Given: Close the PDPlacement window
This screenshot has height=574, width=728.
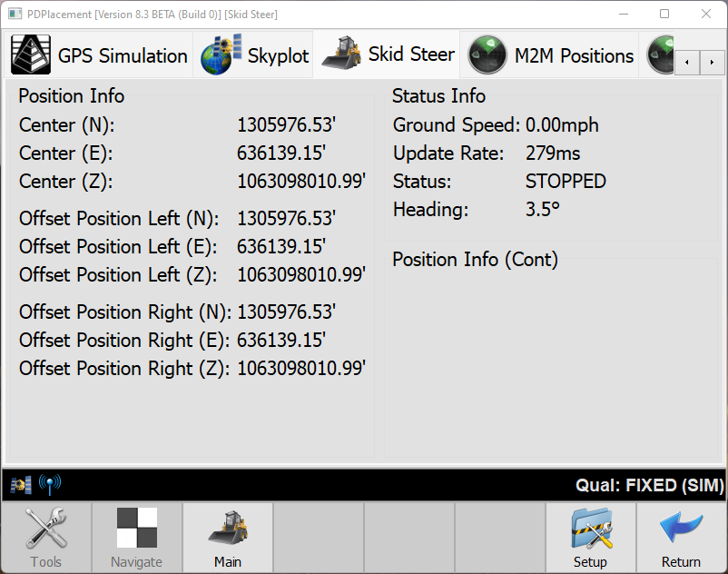Looking at the screenshot, I should tap(706, 15).
